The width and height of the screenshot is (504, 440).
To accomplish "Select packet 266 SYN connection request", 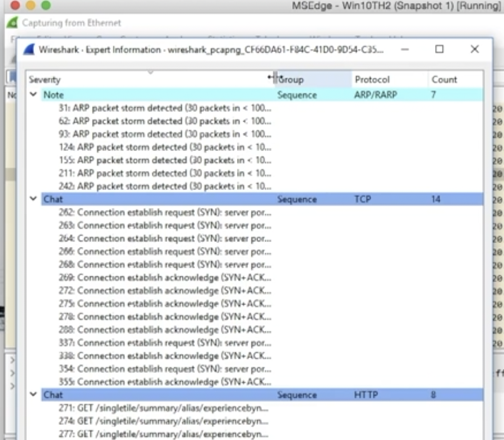I will 165,252.
